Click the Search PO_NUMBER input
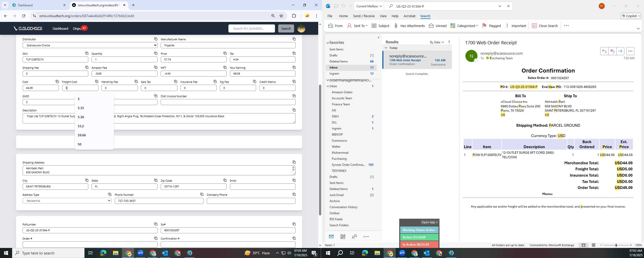The height and width of the screenshot is (258, 644). click(x=252, y=28)
